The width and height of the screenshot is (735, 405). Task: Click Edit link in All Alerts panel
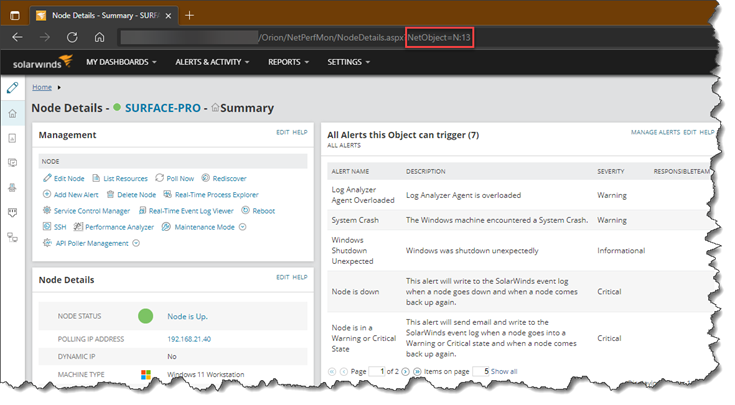pos(690,132)
